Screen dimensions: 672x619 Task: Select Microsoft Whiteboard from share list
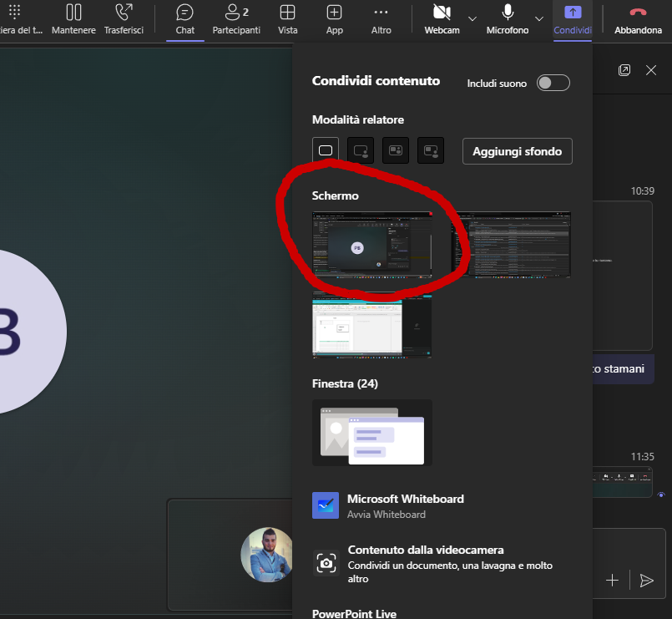point(405,505)
